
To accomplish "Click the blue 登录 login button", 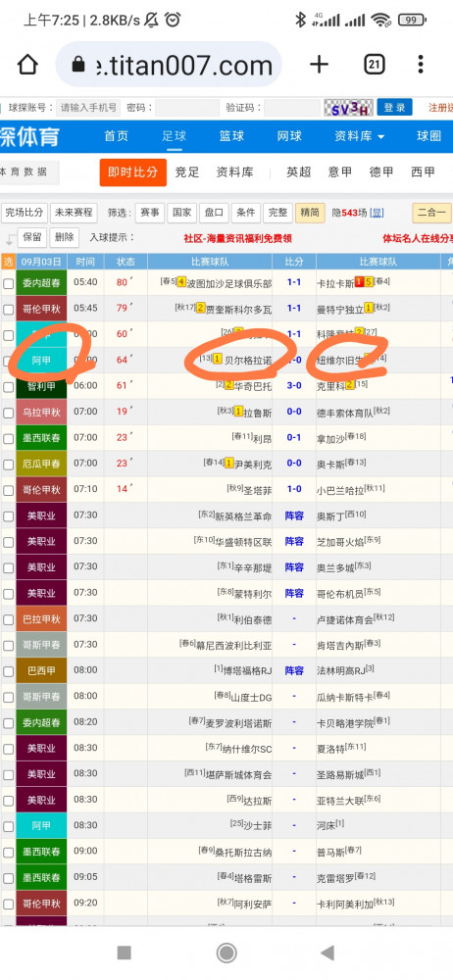I will [395, 108].
